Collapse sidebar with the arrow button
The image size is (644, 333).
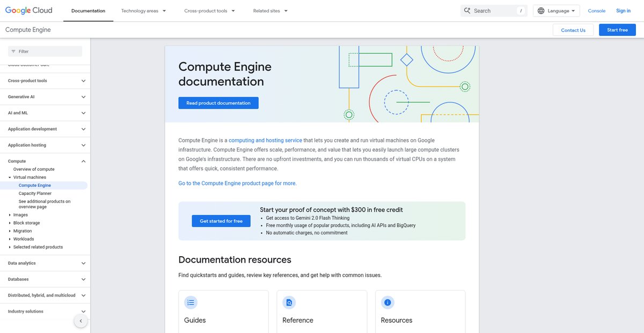click(80, 321)
